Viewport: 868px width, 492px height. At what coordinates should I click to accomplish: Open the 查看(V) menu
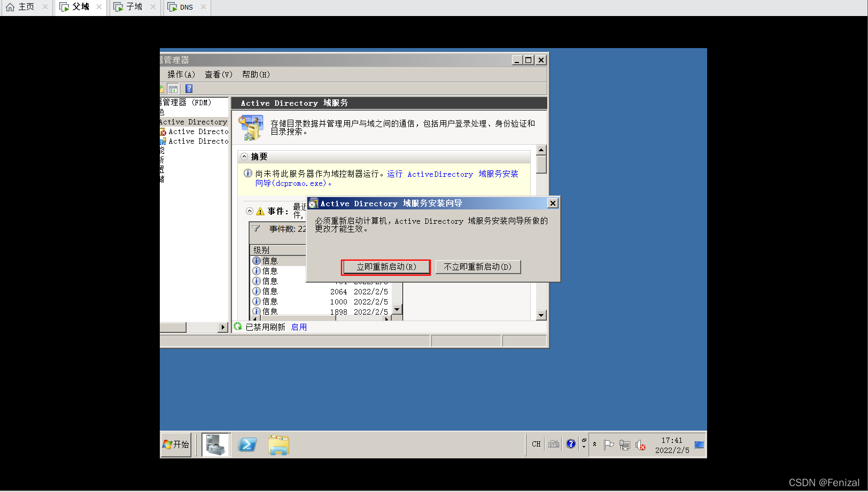tap(219, 74)
